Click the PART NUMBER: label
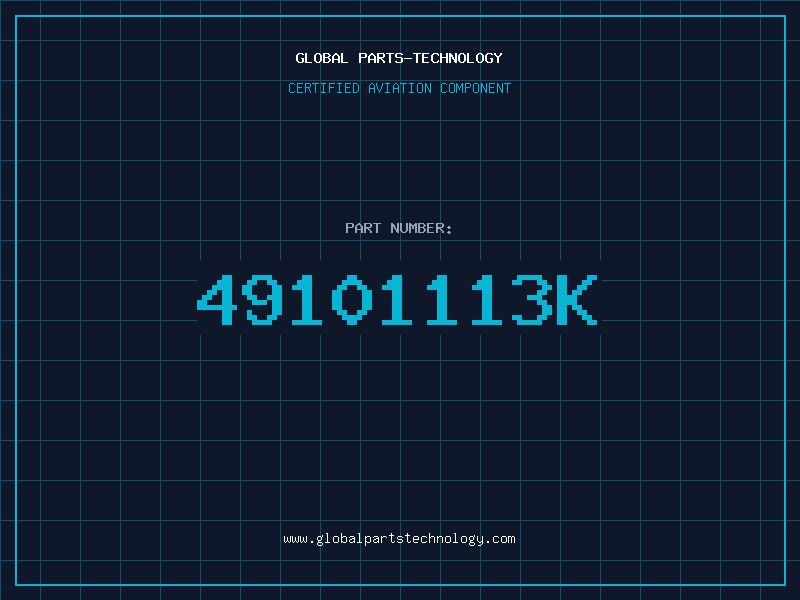800x600 pixels. coord(398,228)
